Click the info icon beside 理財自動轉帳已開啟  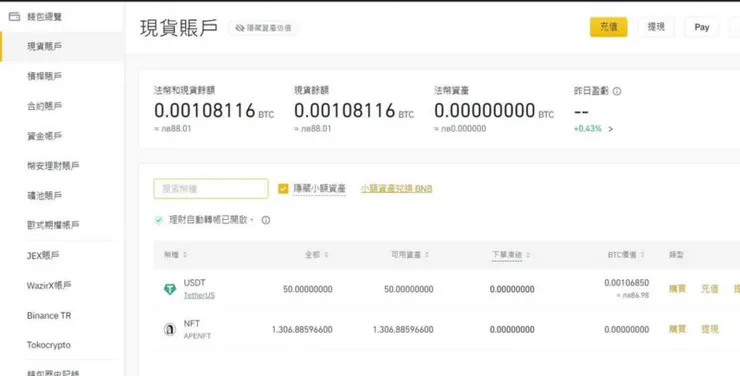pos(266,220)
